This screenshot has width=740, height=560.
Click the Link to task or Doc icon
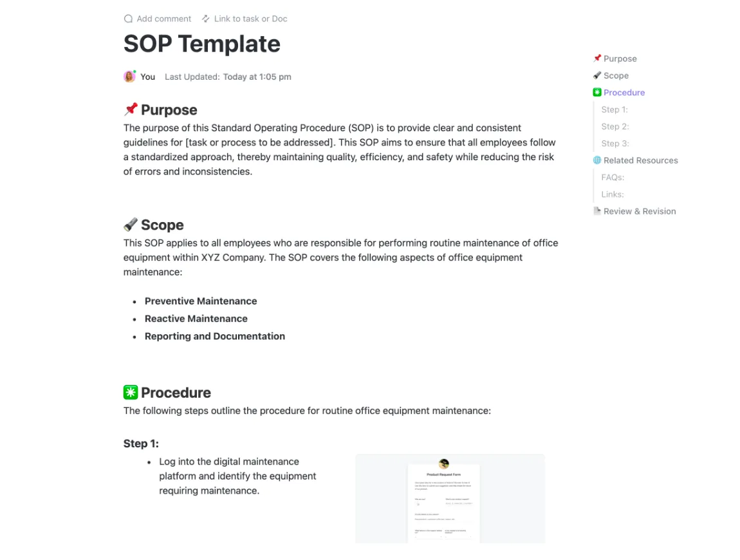click(206, 19)
